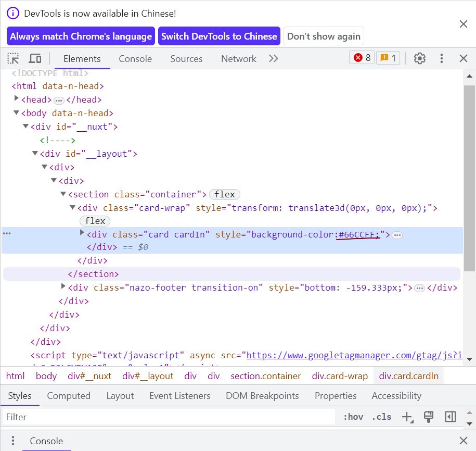Toggle the .cls class editor
The width and height of the screenshot is (476, 451).
(382, 417)
